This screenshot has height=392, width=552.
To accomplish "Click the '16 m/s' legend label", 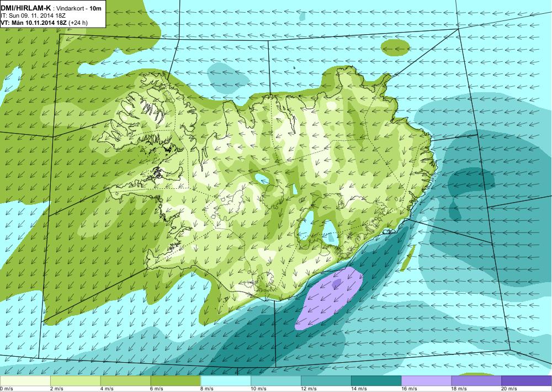I will (409, 389).
